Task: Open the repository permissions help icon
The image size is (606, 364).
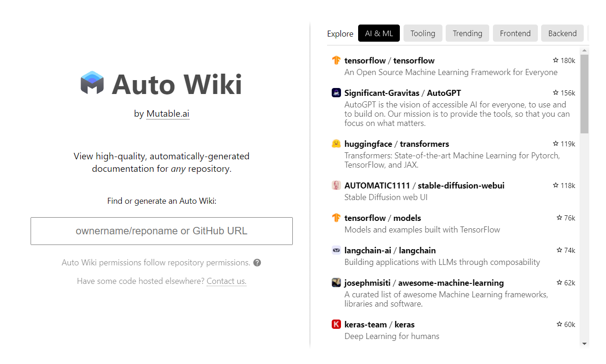Action: coord(257,263)
